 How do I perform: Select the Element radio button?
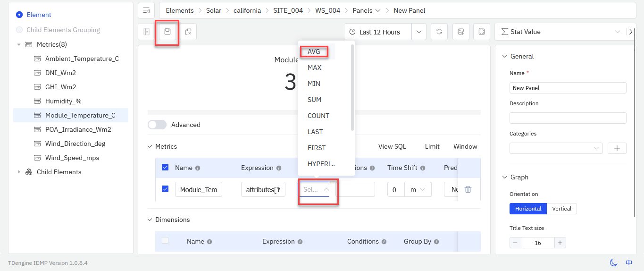click(x=19, y=15)
